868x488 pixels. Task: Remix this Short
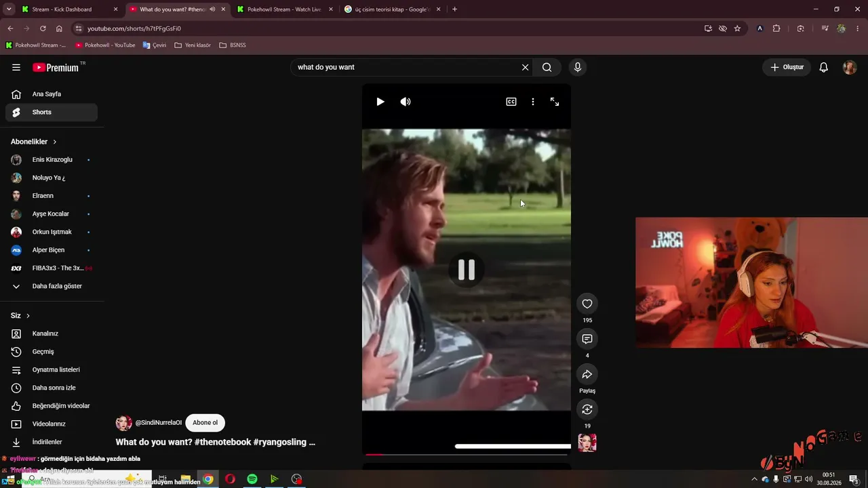point(587,409)
